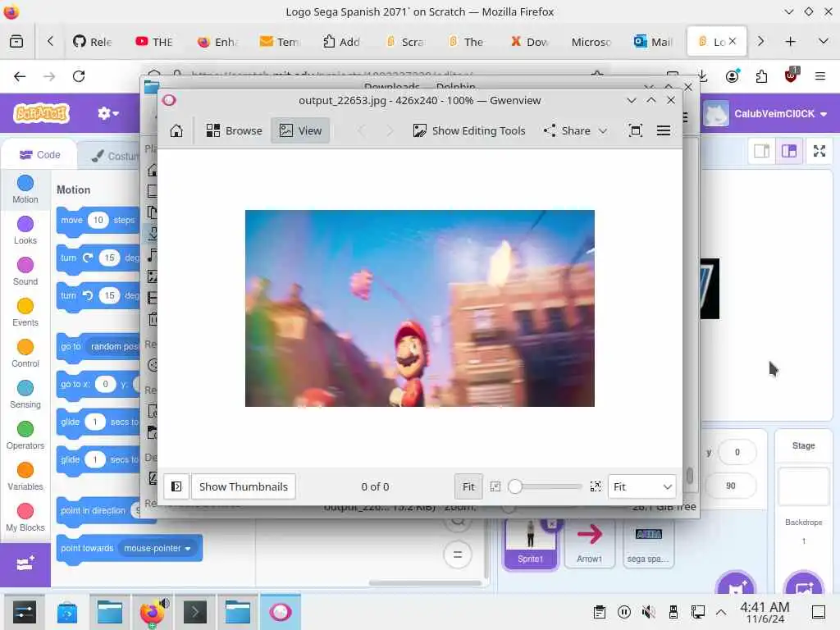The height and width of the screenshot is (630, 840).
Task: Open the Share dropdown in Gwenview
Action: tap(575, 130)
